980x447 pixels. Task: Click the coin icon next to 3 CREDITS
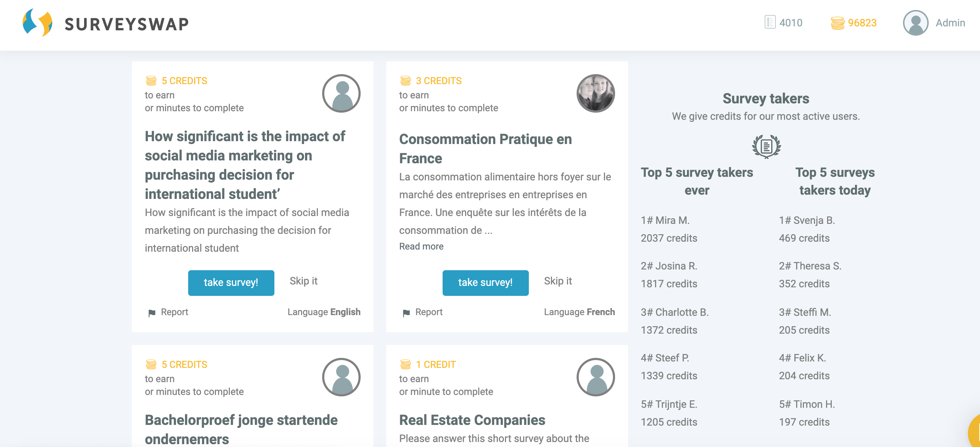pyautogui.click(x=406, y=81)
